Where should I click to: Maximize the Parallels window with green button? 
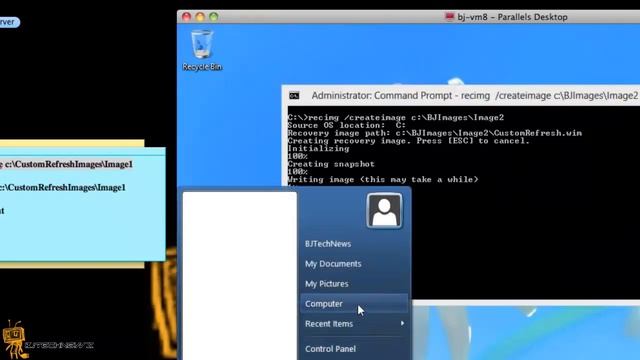point(213,17)
